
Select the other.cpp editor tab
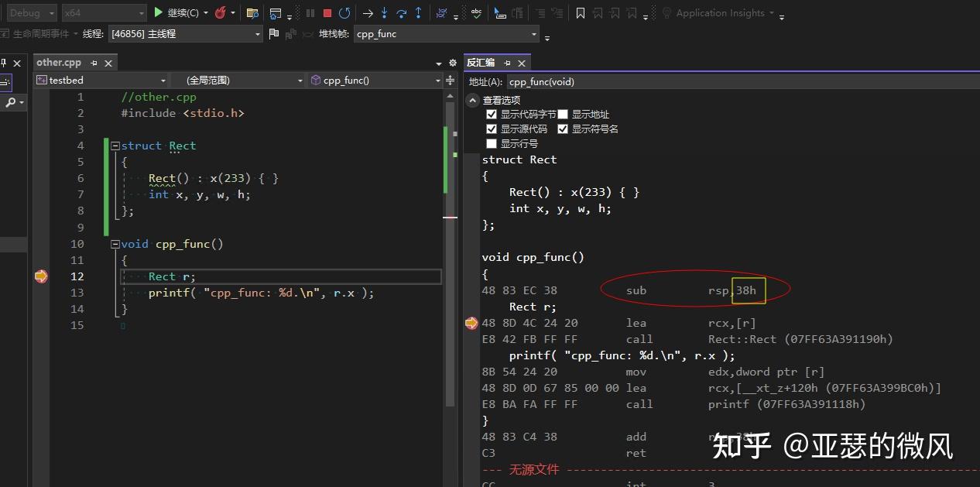click(60, 62)
